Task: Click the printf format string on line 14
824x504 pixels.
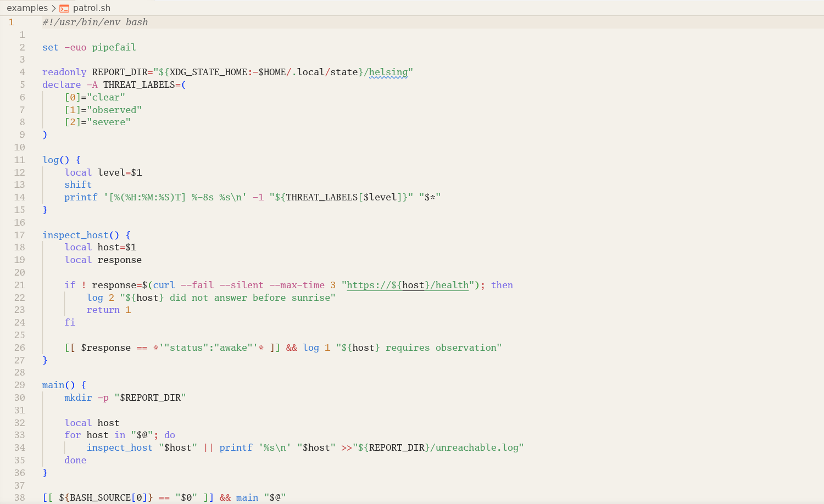Action: pyautogui.click(x=175, y=197)
